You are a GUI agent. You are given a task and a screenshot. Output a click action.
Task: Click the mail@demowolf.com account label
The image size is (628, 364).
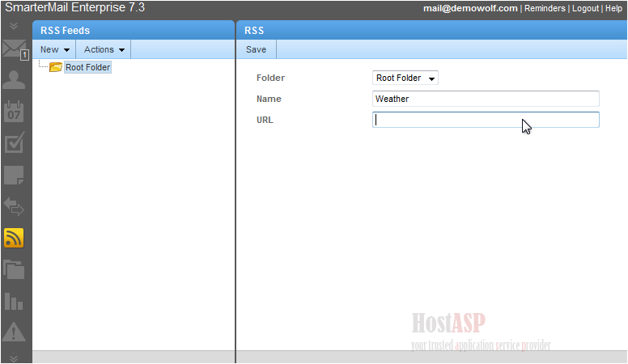(470, 8)
